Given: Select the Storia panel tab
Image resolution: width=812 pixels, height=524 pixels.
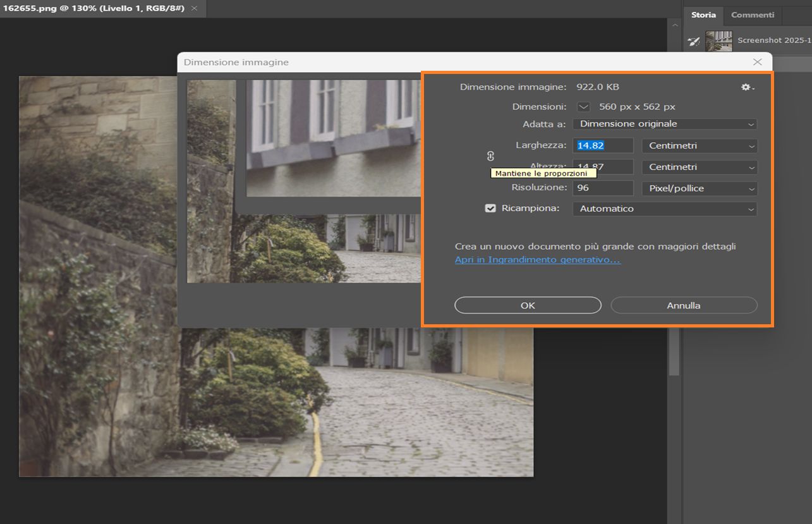Looking at the screenshot, I should pos(703,15).
